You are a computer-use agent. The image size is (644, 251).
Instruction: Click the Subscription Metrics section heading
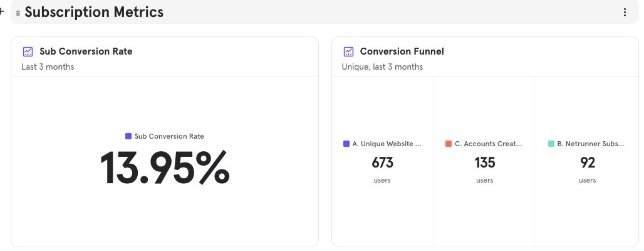[94, 13]
